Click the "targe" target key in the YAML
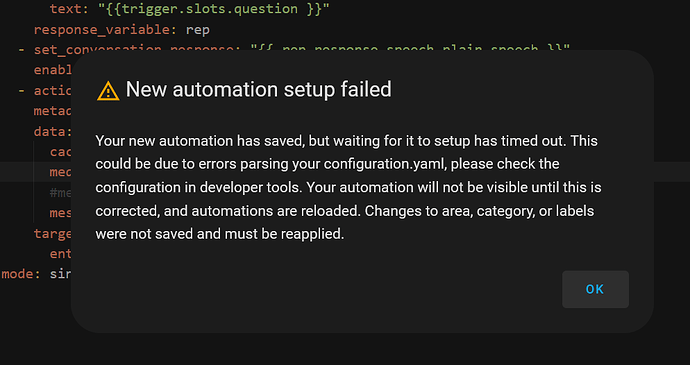This screenshot has height=365, width=690. [x=53, y=233]
